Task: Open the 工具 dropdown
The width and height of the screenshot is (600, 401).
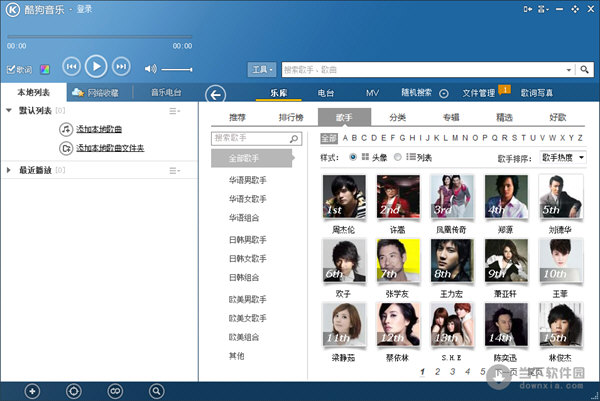Action: [262, 70]
